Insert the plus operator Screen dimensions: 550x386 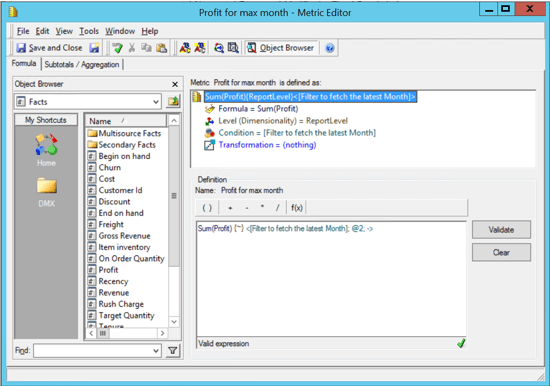click(x=230, y=208)
